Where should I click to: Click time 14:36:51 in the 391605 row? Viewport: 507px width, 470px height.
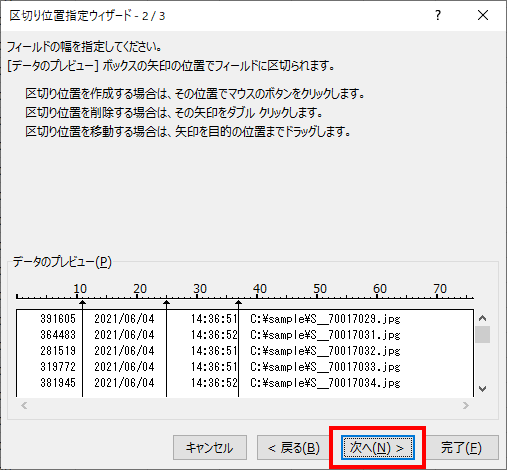[214, 319]
